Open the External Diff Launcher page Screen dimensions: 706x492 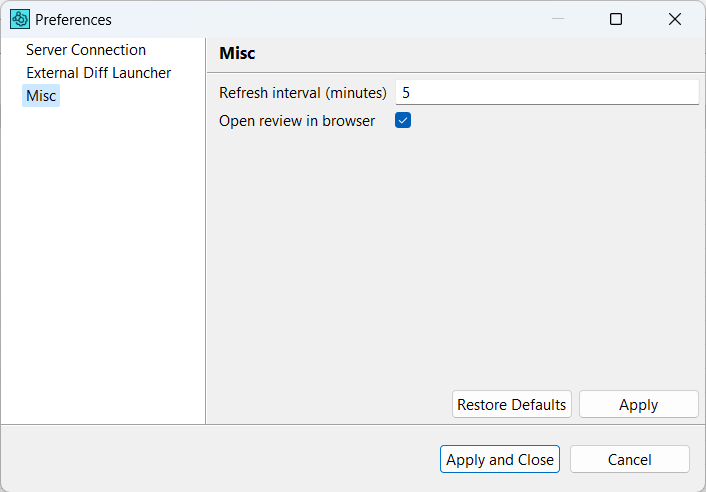pyautogui.click(x=98, y=73)
